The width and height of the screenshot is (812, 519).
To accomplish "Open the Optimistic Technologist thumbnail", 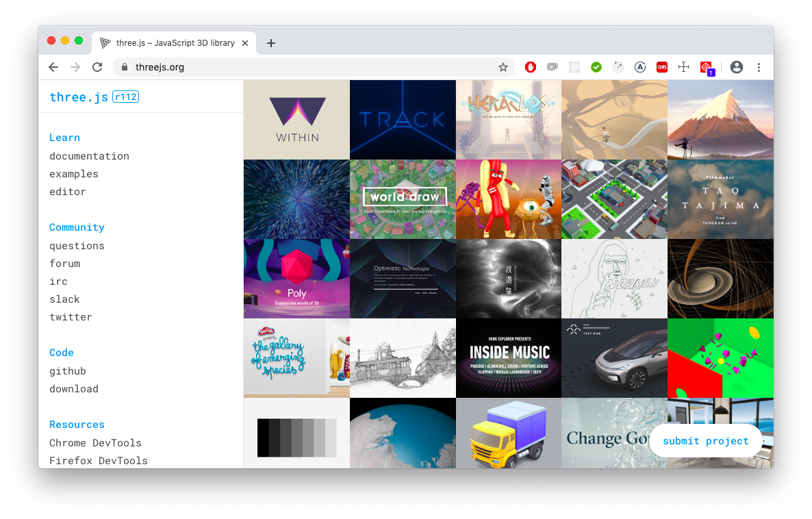I will [x=403, y=279].
